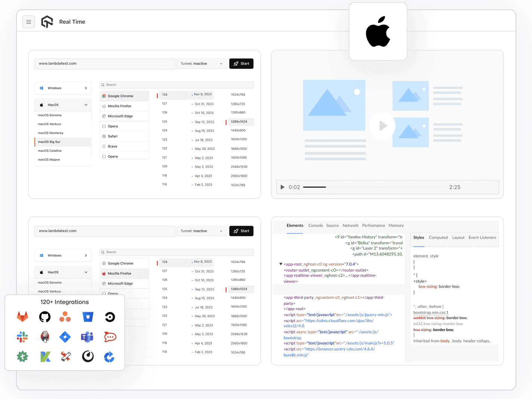Select the Jira integration icon
Image resolution: width=532 pixels, height=399 pixels.
65,337
